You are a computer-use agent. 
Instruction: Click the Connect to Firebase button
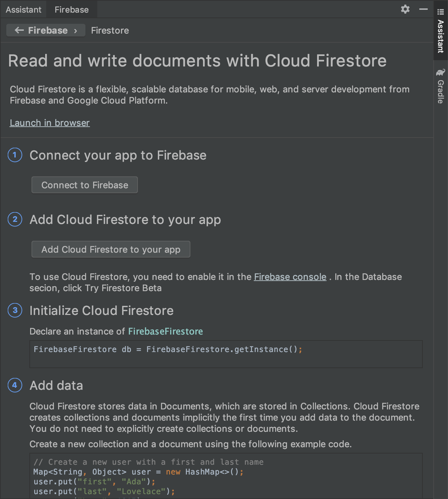[x=85, y=185]
